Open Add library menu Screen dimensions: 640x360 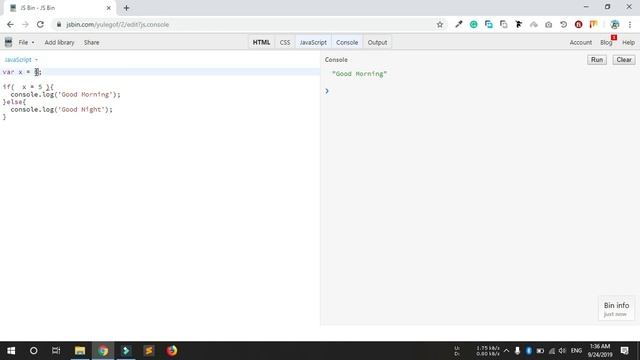[x=59, y=42]
